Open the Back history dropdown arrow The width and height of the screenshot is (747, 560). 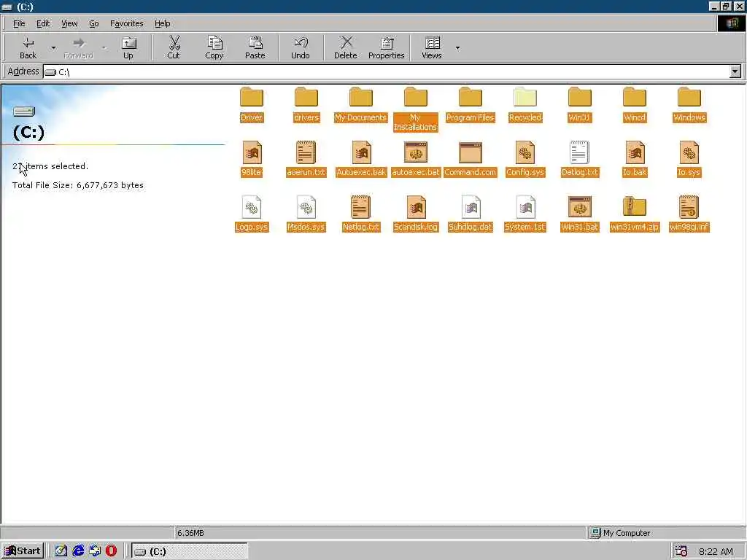click(x=53, y=47)
